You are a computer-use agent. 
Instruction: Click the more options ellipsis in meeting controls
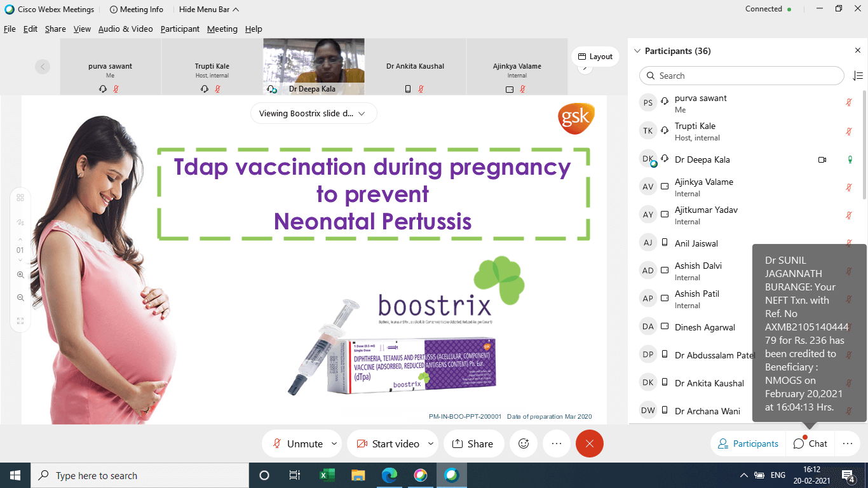point(557,444)
